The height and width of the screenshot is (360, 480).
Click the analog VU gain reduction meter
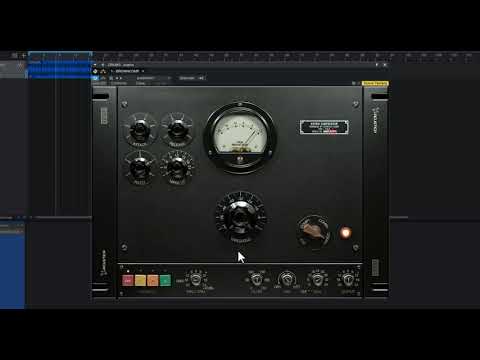click(241, 138)
